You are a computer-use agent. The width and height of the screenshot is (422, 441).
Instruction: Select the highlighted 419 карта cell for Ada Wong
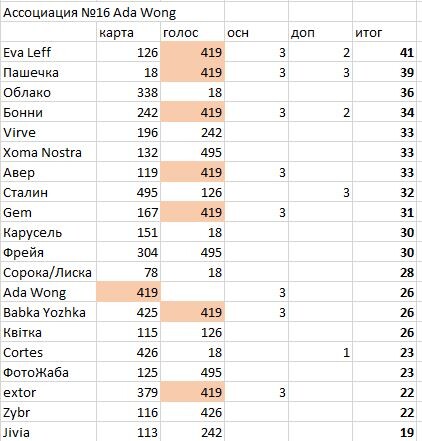point(128,292)
